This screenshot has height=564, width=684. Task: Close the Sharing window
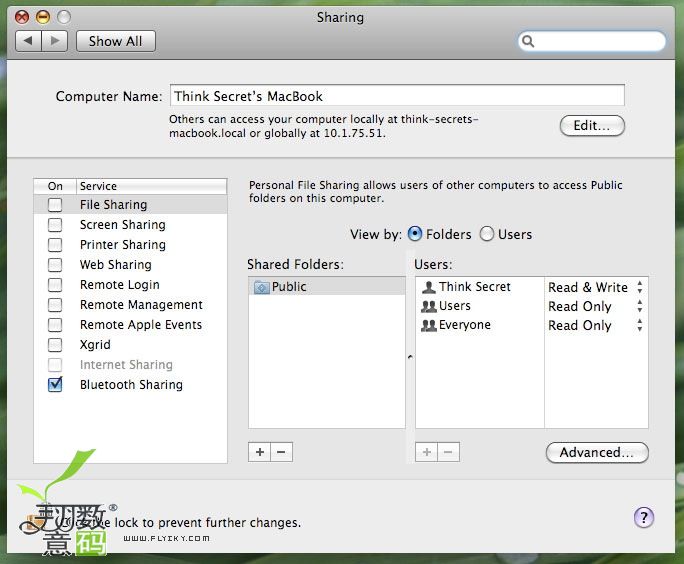22,17
